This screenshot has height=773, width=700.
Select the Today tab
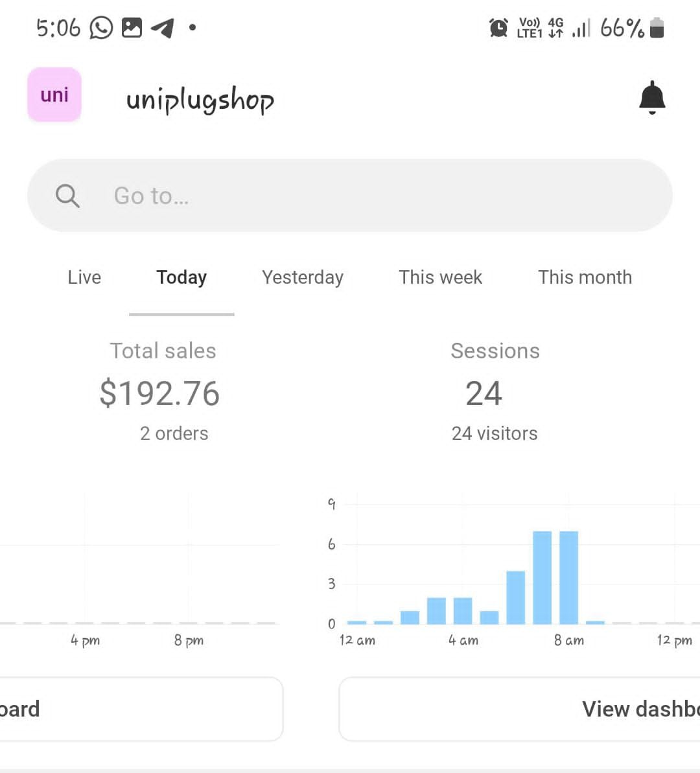click(181, 277)
